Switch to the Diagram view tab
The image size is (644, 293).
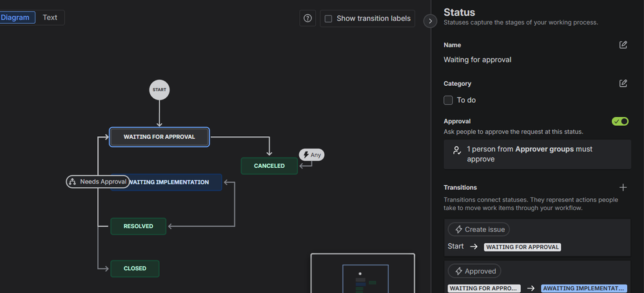(x=16, y=17)
